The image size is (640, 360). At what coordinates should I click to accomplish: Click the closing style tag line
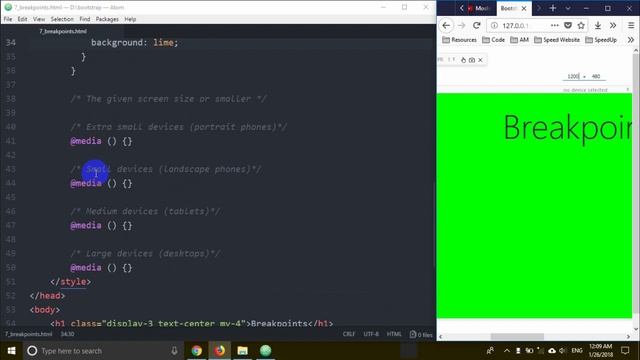coord(70,282)
